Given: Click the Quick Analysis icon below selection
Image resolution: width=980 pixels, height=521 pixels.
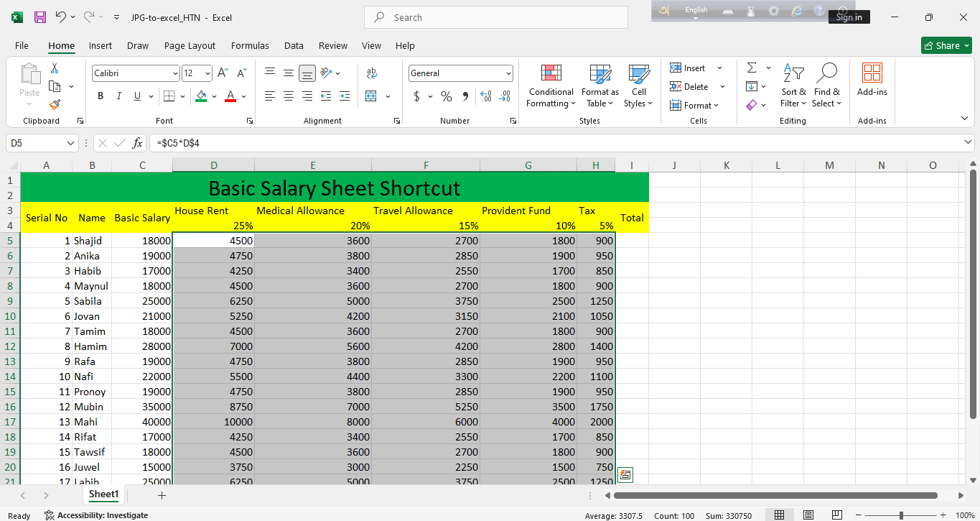Looking at the screenshot, I should (625, 475).
